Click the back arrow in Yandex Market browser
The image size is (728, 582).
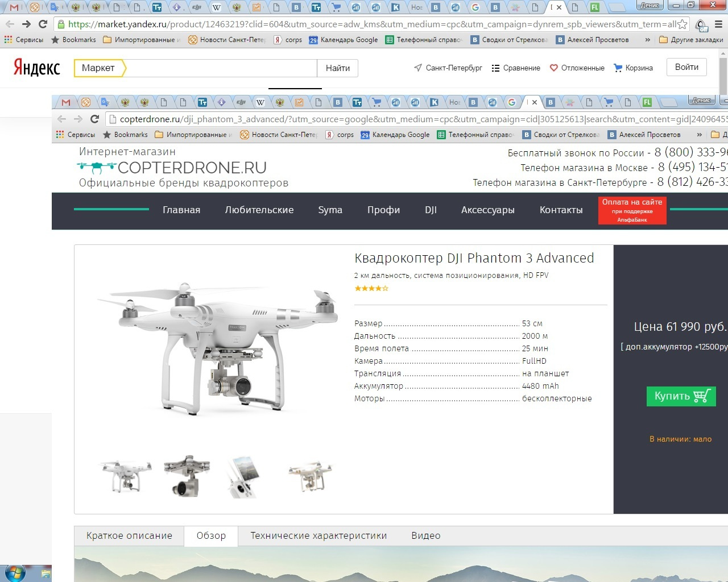(10, 24)
